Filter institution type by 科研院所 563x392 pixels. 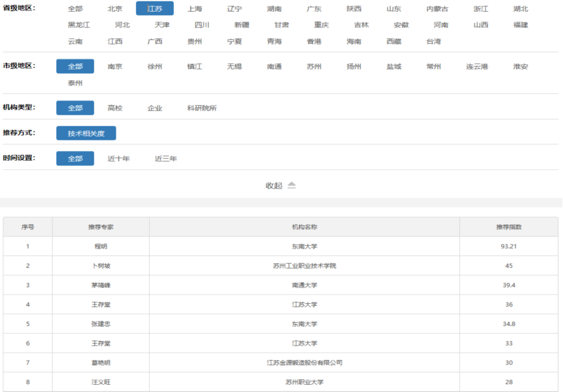(201, 108)
